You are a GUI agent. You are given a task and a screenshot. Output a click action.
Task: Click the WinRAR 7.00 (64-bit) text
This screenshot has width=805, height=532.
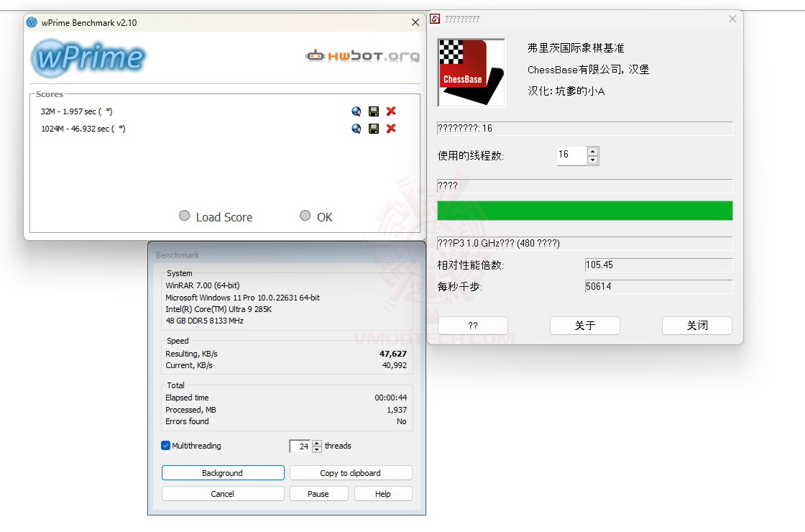(x=202, y=285)
